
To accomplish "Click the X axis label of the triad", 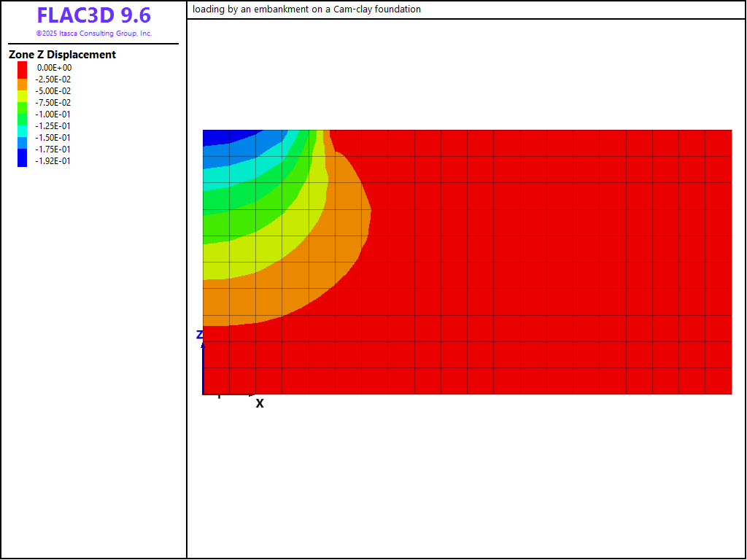I will point(260,403).
